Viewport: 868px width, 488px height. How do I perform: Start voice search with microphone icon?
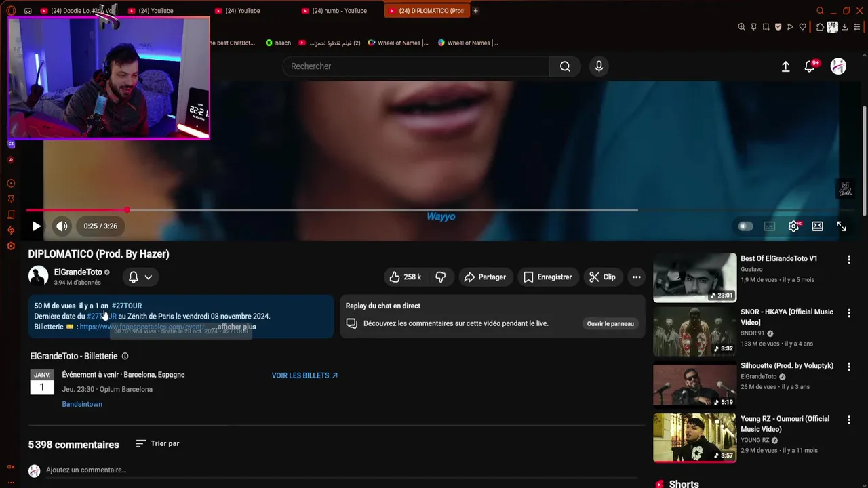599,66
